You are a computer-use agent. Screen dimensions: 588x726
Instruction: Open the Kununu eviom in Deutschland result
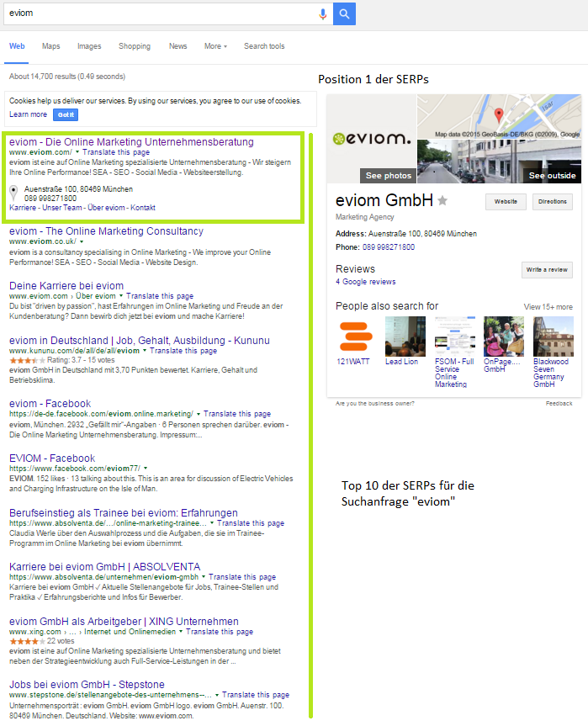click(140, 341)
